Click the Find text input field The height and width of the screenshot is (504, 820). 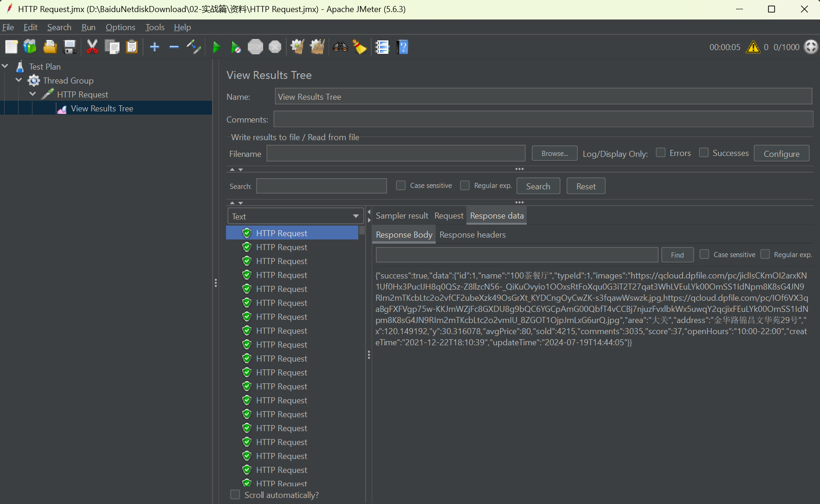[x=517, y=255]
